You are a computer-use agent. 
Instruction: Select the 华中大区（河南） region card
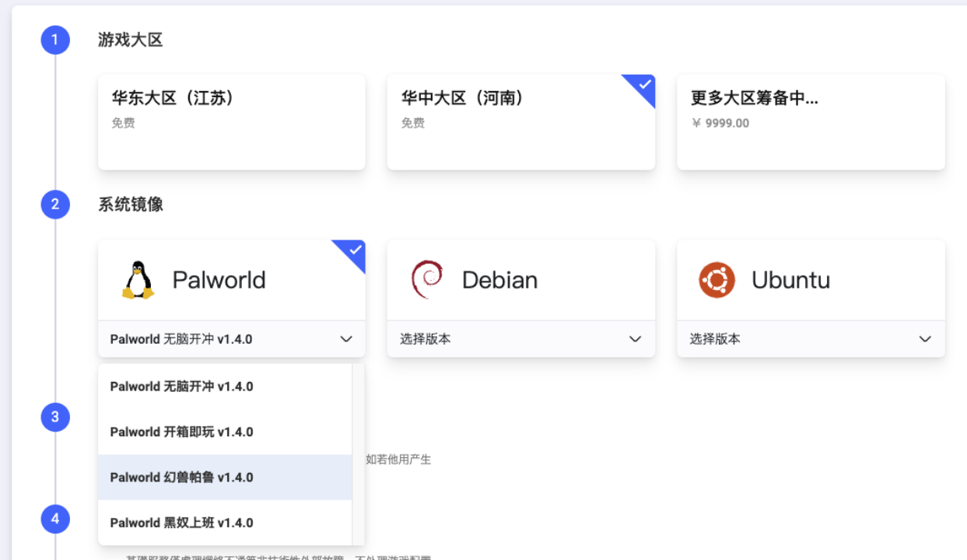point(521,122)
